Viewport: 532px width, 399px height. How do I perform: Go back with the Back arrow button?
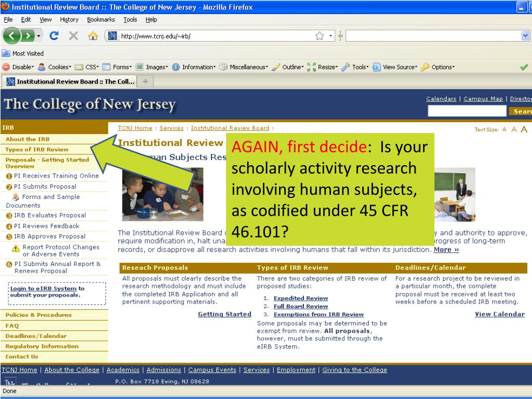pyautogui.click(x=11, y=36)
